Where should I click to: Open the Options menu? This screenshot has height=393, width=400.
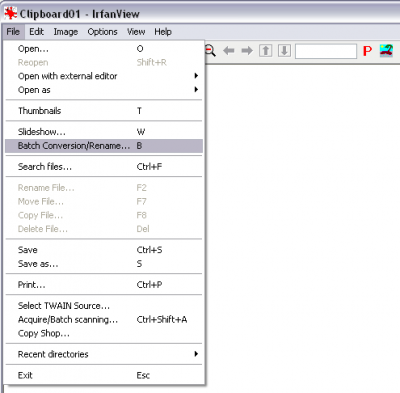click(102, 32)
